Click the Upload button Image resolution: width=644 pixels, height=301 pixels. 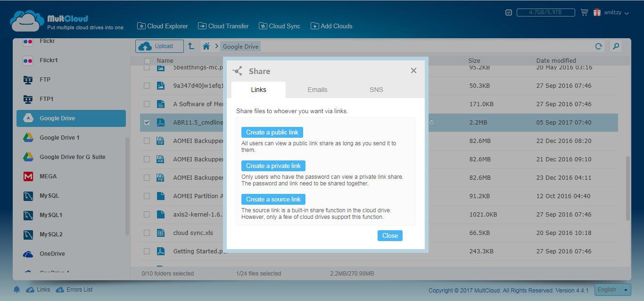click(159, 46)
